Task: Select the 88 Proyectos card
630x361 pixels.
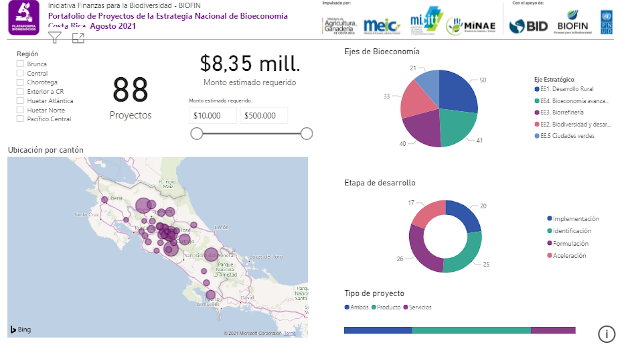Action: 130,98
